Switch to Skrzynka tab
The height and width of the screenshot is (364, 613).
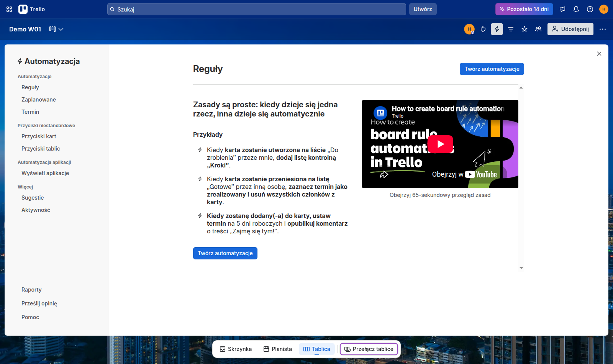coord(236,349)
